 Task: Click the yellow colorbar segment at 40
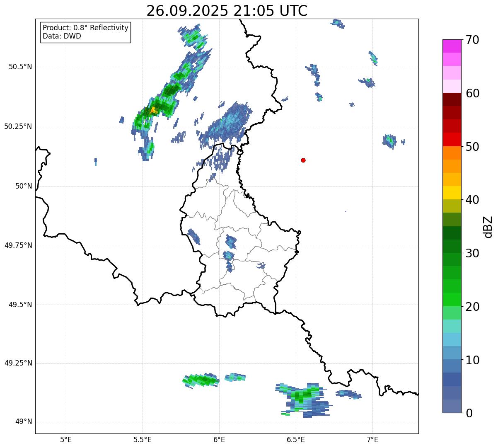tap(452, 193)
